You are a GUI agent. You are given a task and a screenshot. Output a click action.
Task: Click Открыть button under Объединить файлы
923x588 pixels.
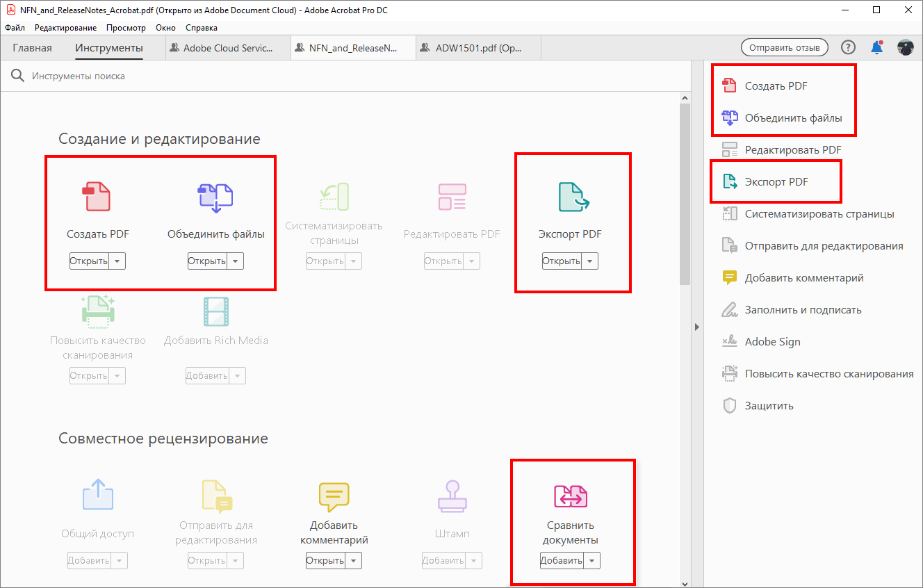[x=208, y=261]
